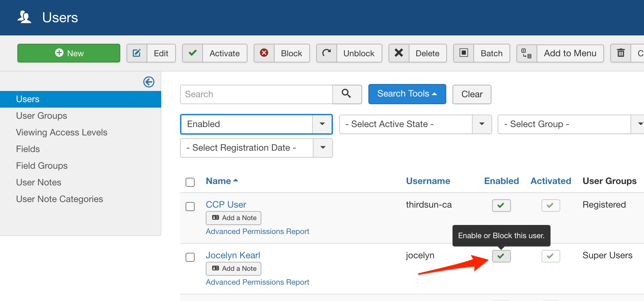
Task: Click the Batch icon in toolbar
Action: (x=464, y=53)
